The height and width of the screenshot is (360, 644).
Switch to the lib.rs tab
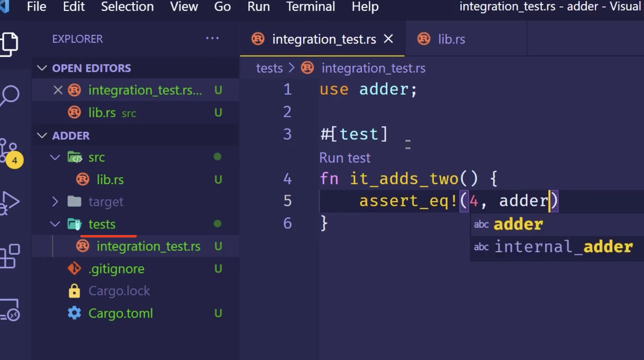tap(451, 39)
